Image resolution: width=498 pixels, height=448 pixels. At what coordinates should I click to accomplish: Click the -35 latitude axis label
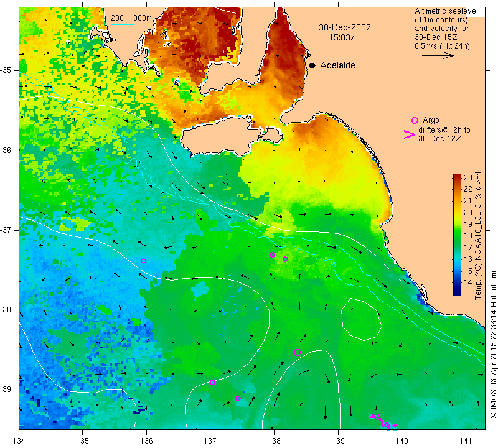tap(6, 70)
